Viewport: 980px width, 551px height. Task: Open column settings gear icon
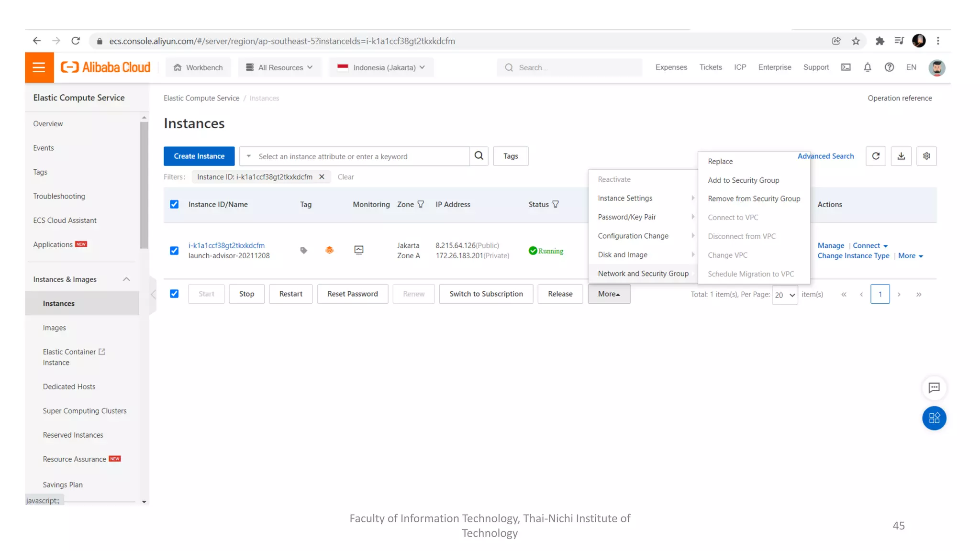(926, 156)
